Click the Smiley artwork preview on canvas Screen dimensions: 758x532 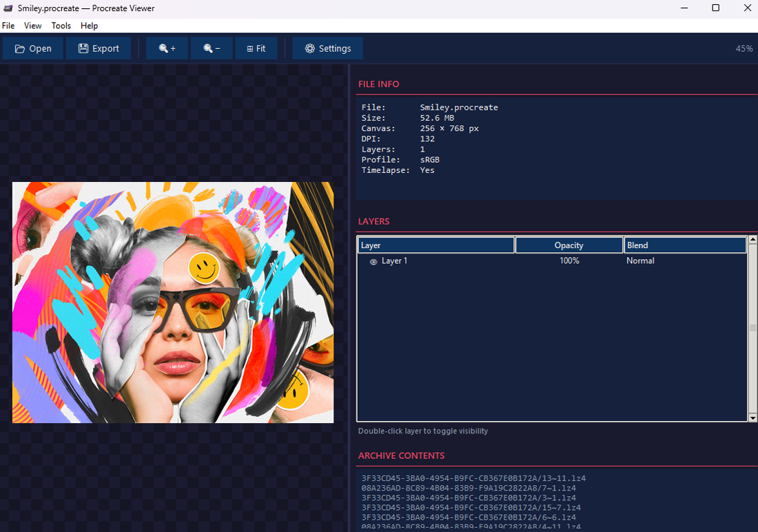[173, 303]
